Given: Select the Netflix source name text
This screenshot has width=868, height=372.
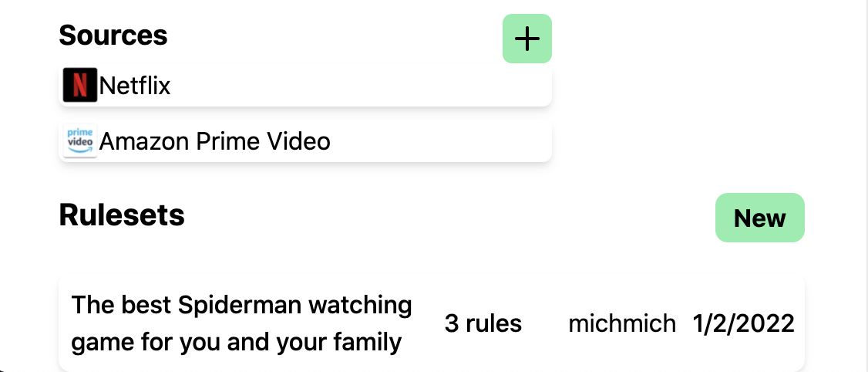Looking at the screenshot, I should [x=135, y=85].
